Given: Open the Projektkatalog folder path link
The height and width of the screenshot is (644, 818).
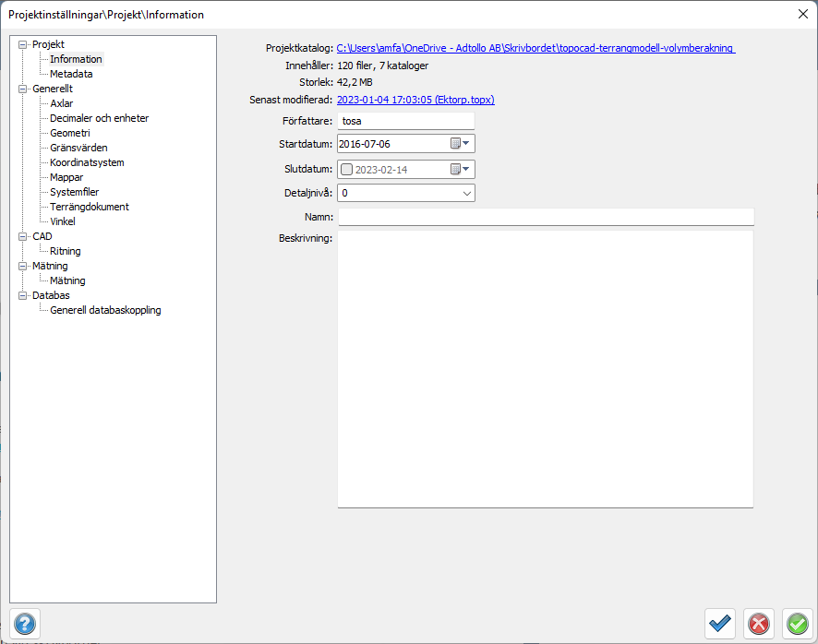Looking at the screenshot, I should click(x=535, y=48).
